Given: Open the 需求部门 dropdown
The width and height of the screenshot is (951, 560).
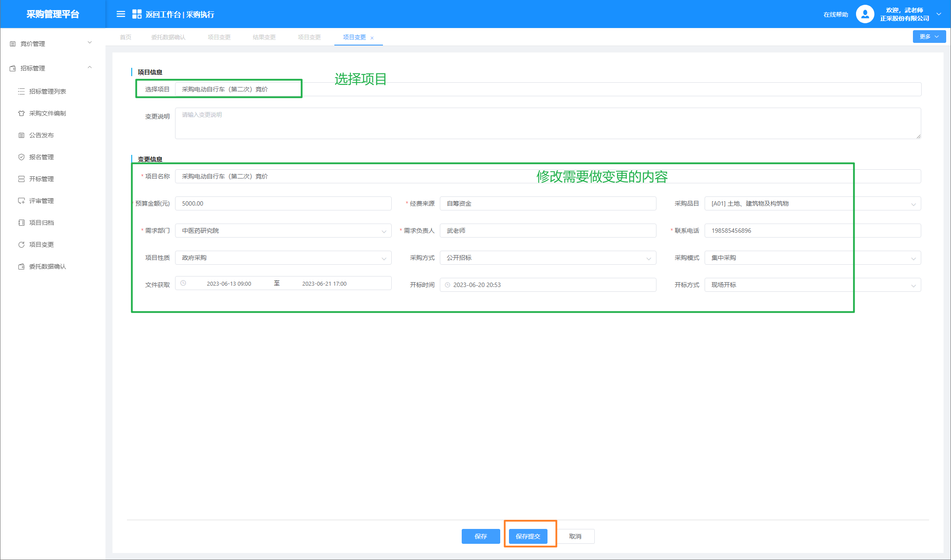Looking at the screenshot, I should click(x=283, y=231).
